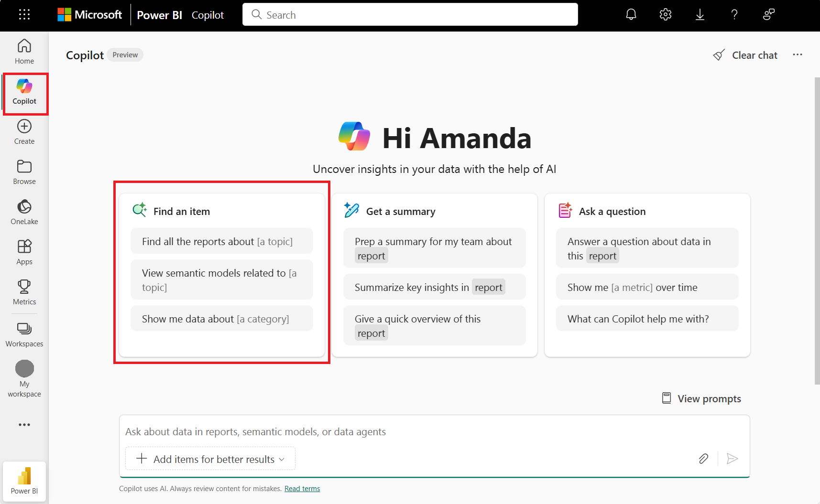Expand Add items for better results

(210, 459)
